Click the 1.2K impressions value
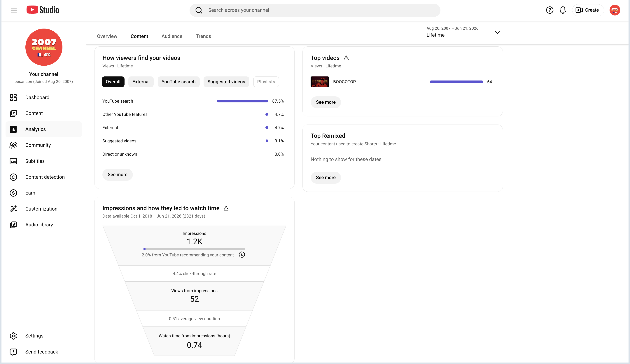This screenshot has width=630, height=364. click(x=194, y=241)
